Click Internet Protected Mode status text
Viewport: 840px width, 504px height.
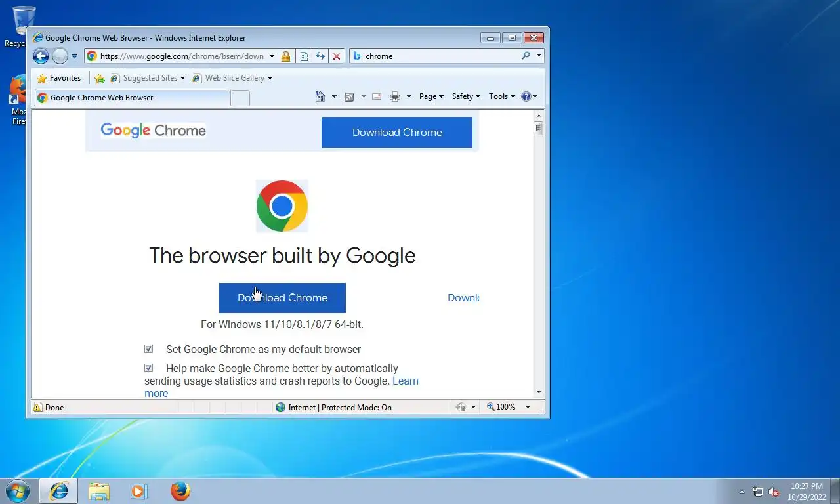pyautogui.click(x=340, y=408)
